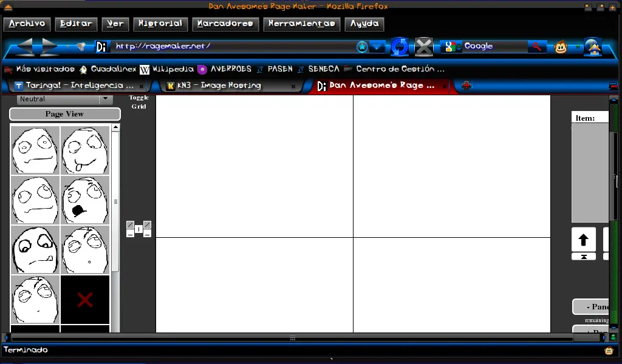Click the star bookmark icon in the address bar
Image resolution: width=622 pixels, height=364 pixels.
(362, 47)
